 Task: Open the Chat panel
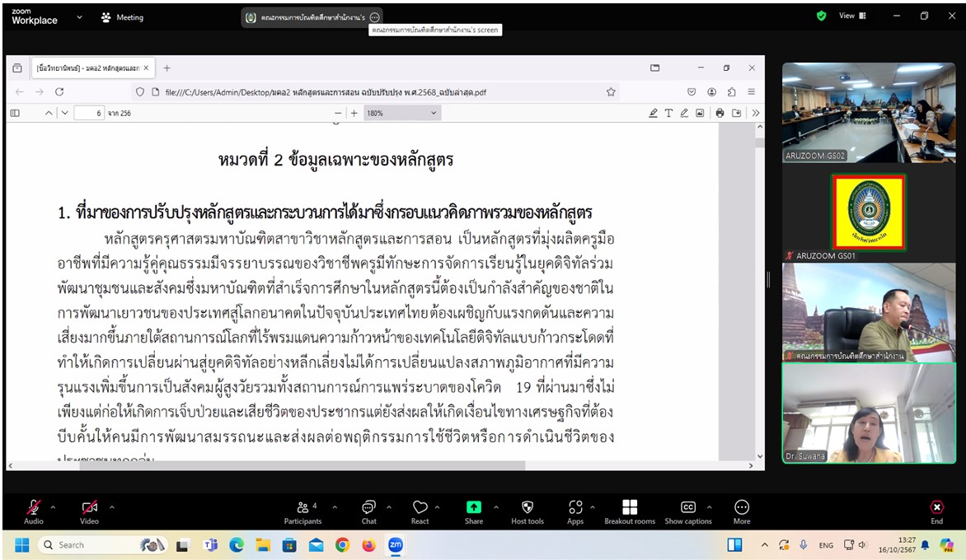point(368,511)
